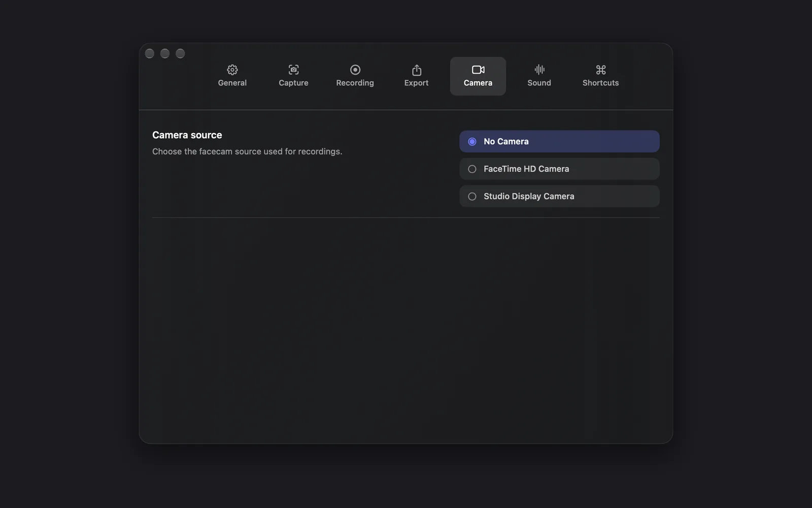Click the 'Choose the facecam source' description
The height and width of the screenshot is (508, 812).
pos(247,151)
